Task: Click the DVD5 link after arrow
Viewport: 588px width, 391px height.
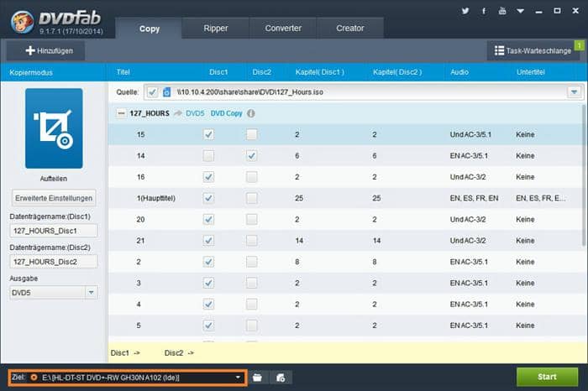Action: tap(195, 113)
